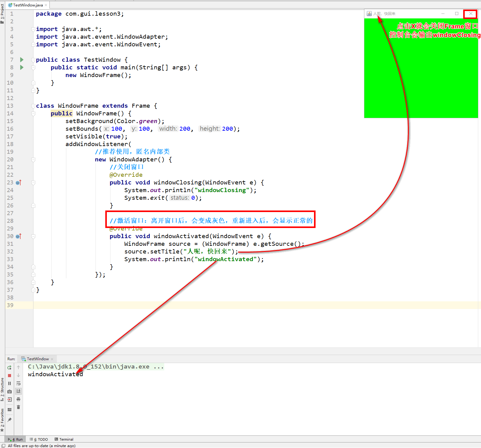
Task: Click the status: 0 parameter on line 25
Action: click(183, 198)
